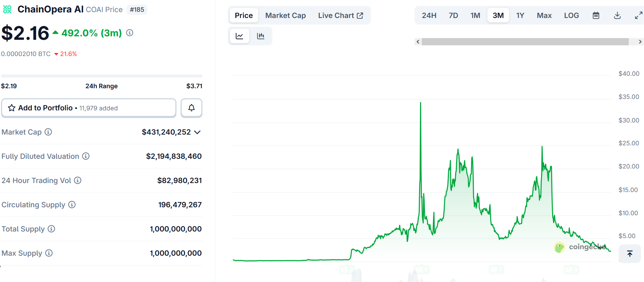
Task: Switch to line chart view
Action: coord(240,36)
